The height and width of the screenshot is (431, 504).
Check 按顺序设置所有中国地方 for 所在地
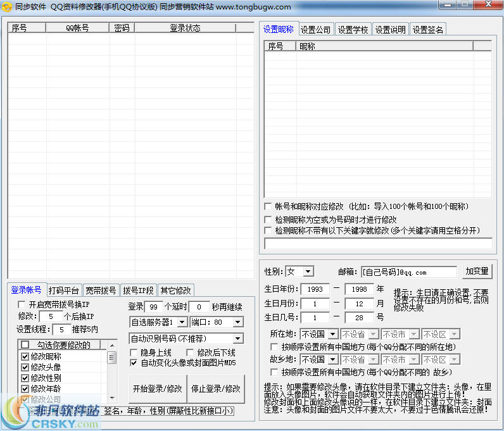click(x=274, y=347)
